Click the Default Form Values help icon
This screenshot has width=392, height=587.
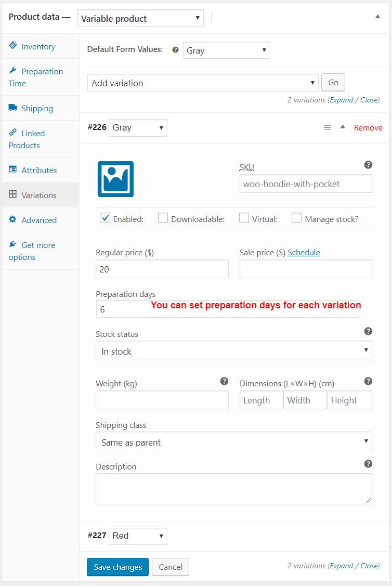pos(175,50)
